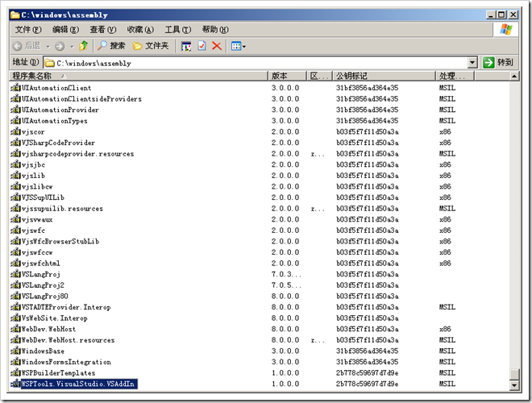This screenshot has height=403, width=532.
Task: Sort by culture (区...) column header
Action: tap(320, 76)
